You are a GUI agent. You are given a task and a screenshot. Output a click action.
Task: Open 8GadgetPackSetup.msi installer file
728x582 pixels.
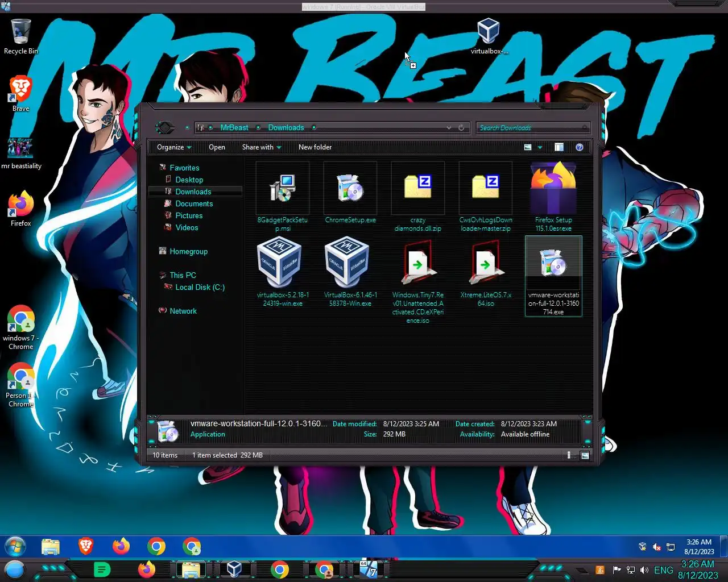pyautogui.click(x=282, y=197)
